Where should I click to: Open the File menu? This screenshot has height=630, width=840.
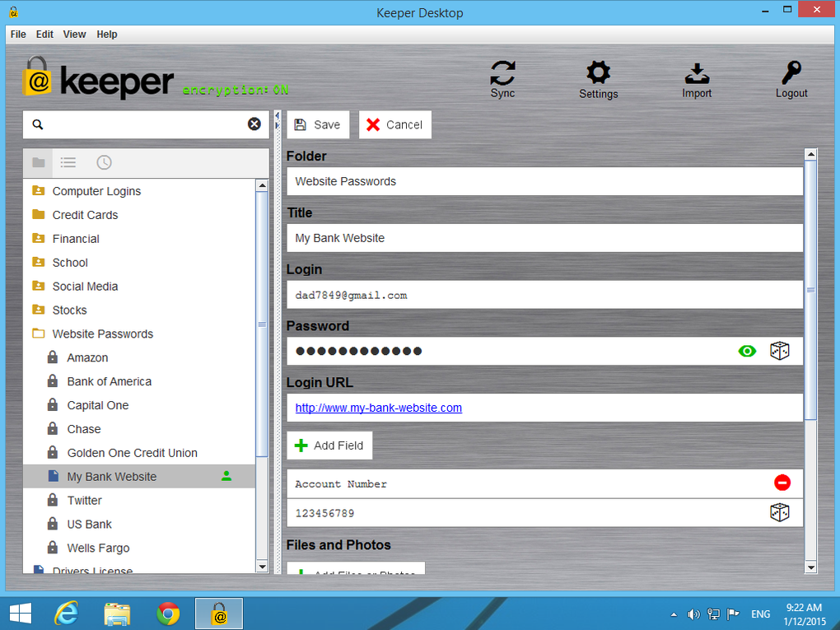click(x=18, y=35)
